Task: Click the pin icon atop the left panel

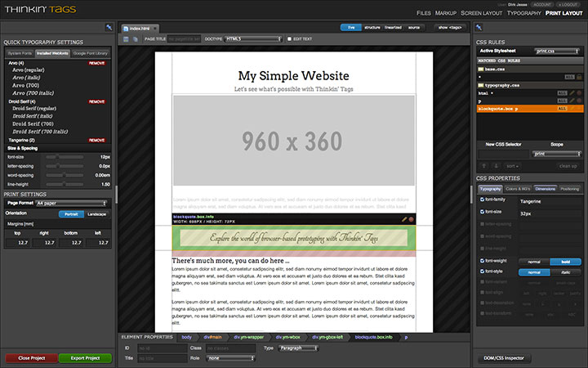Action: [x=108, y=29]
